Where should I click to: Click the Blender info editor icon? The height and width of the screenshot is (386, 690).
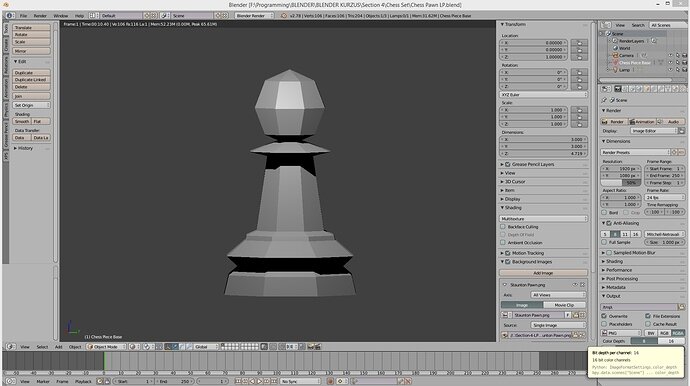point(10,15)
